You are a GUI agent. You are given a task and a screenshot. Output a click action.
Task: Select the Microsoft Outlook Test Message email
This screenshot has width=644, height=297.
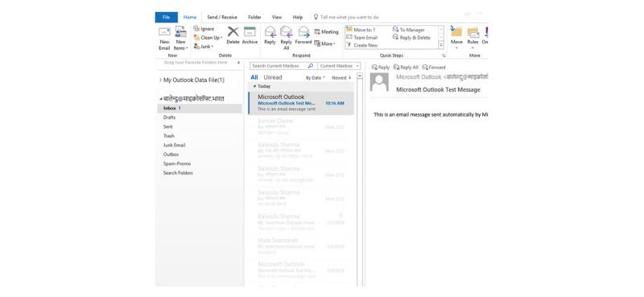click(x=301, y=103)
